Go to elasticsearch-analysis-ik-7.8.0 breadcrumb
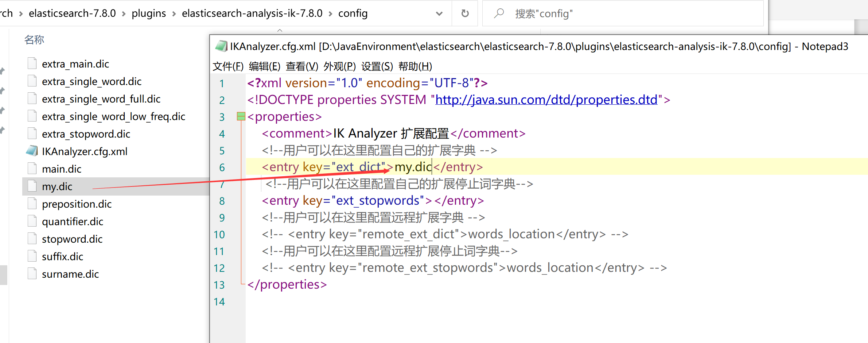The image size is (868, 343). click(x=252, y=14)
